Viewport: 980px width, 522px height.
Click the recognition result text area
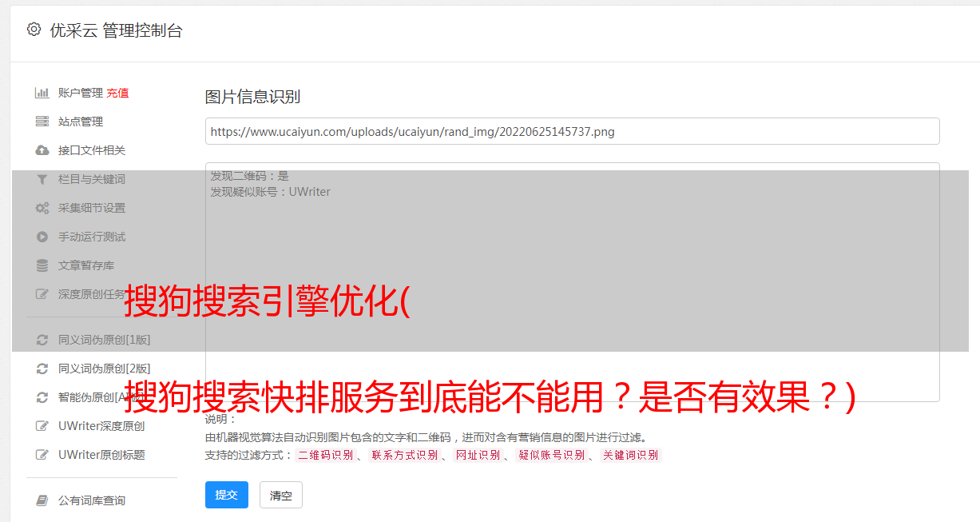[x=572, y=282]
